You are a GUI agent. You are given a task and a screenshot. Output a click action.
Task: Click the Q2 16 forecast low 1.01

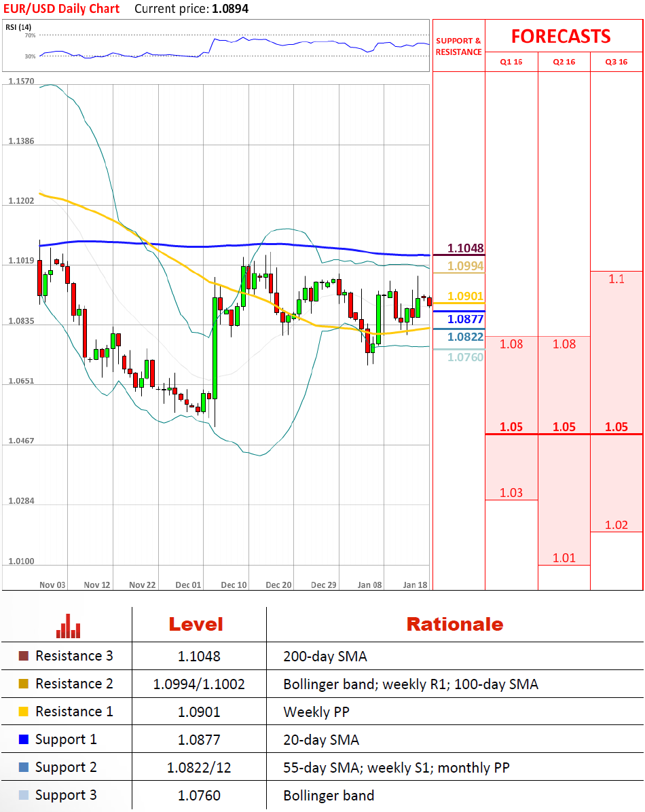pyautogui.click(x=564, y=558)
